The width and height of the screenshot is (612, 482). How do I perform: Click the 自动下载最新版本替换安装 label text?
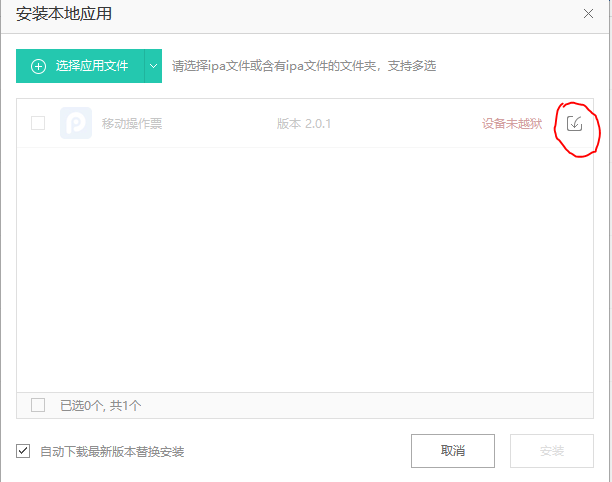click(112, 452)
